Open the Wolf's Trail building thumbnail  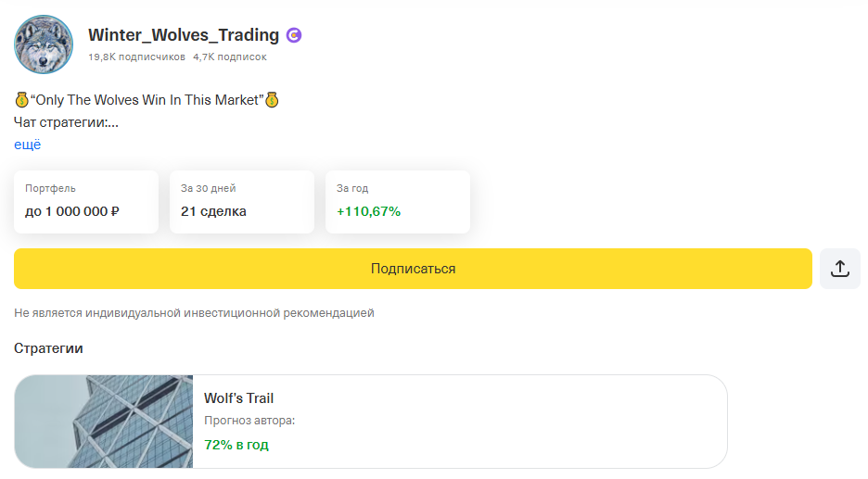pos(104,422)
